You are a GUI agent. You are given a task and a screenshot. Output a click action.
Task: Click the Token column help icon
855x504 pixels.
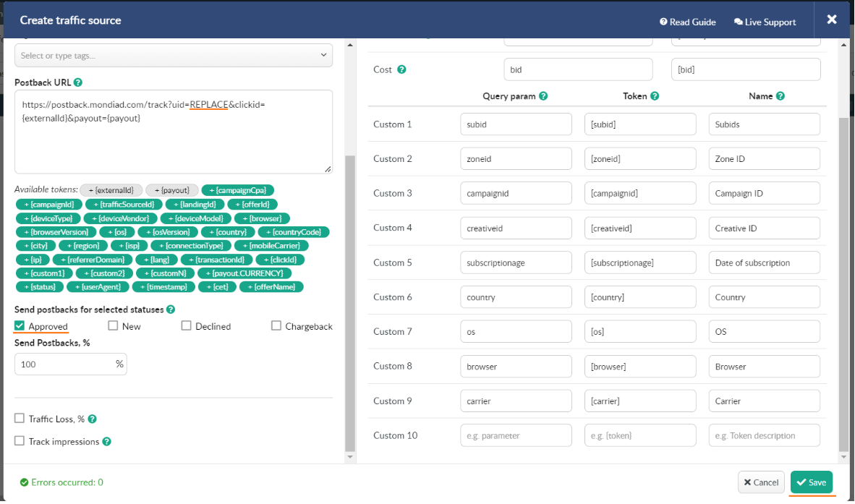pos(655,96)
